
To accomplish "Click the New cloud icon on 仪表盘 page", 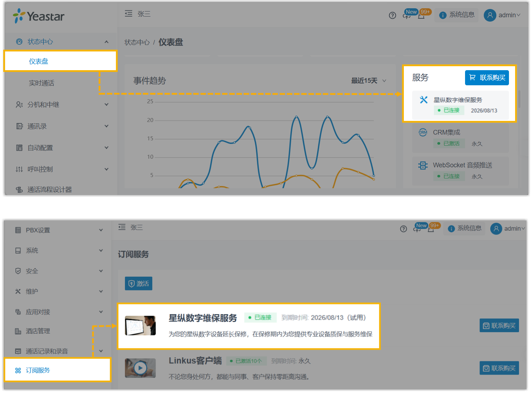I will coord(407,15).
